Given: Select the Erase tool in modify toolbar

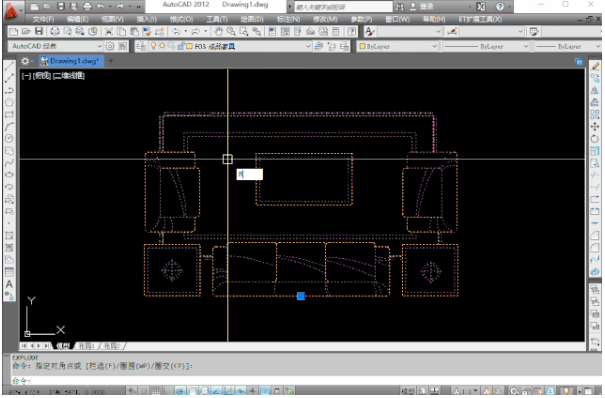Looking at the screenshot, I should tap(595, 66).
